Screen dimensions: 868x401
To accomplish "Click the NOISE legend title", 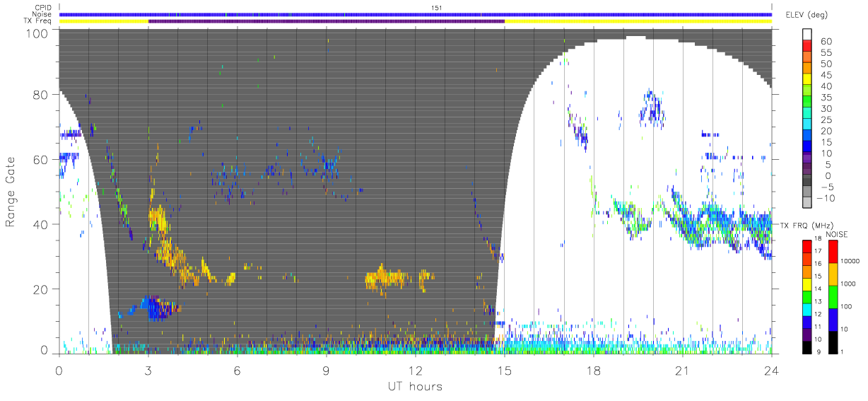I will click(x=838, y=234).
